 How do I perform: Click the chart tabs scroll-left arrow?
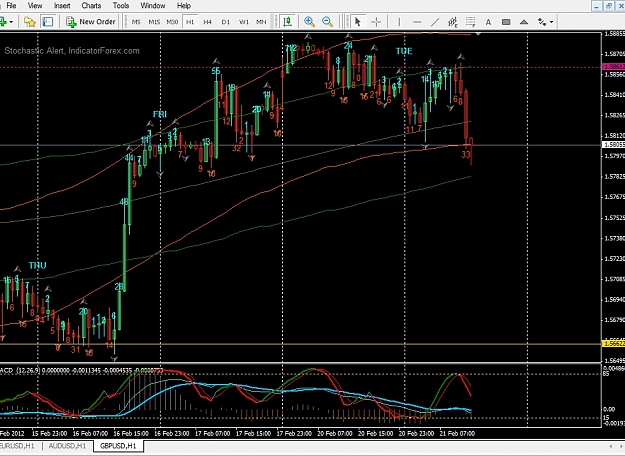pyautogui.click(x=610, y=446)
